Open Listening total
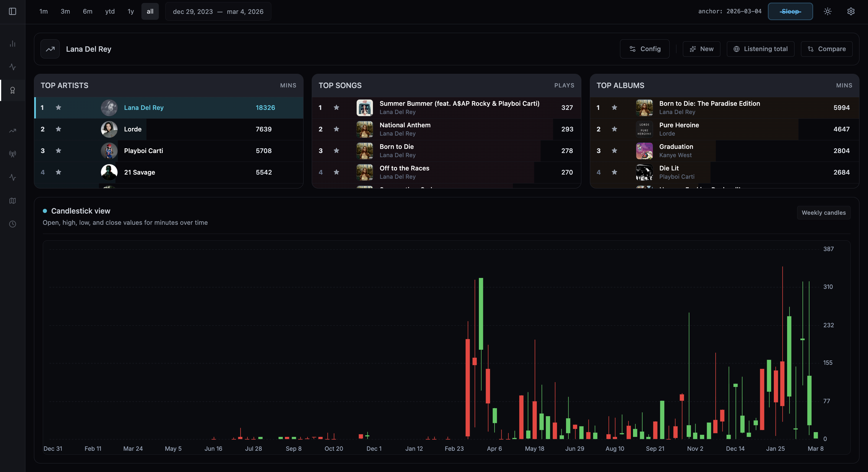 [761, 48]
